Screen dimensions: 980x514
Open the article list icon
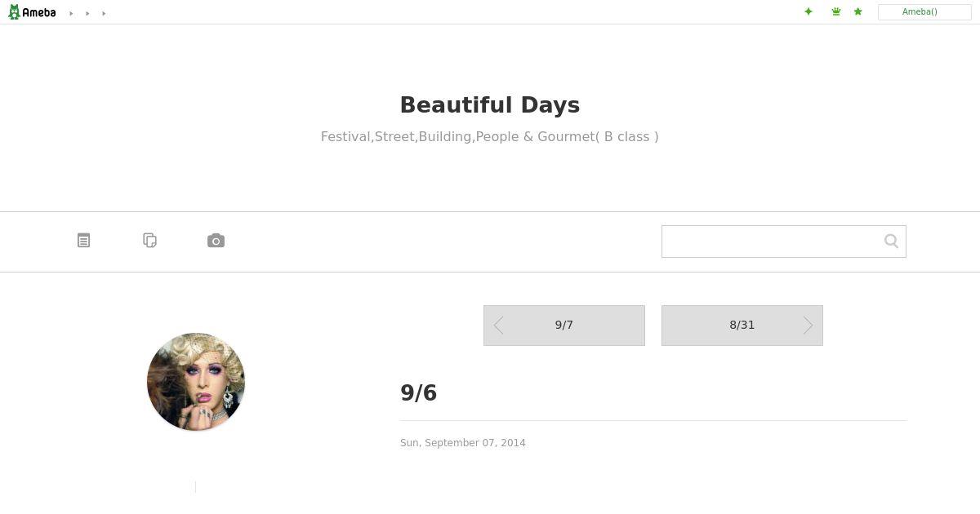[x=83, y=241]
